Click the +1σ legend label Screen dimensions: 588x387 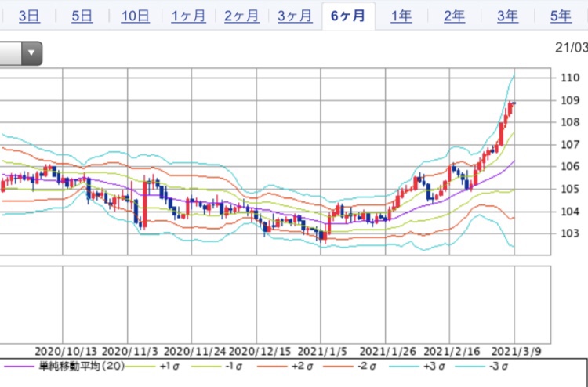(169, 366)
